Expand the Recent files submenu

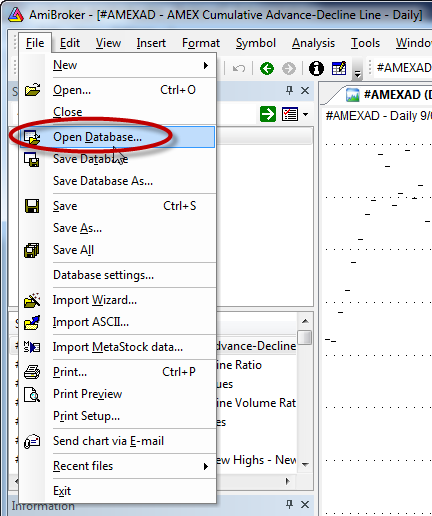[117, 466]
